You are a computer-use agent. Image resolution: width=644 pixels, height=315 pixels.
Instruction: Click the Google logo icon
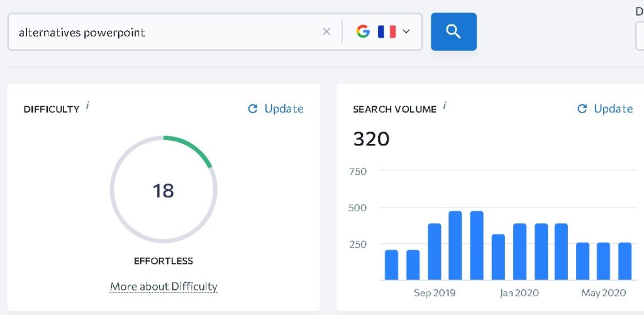(x=363, y=31)
